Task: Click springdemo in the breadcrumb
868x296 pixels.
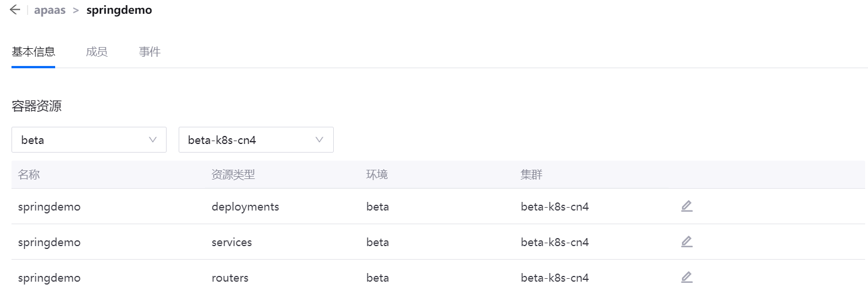Action: (119, 10)
